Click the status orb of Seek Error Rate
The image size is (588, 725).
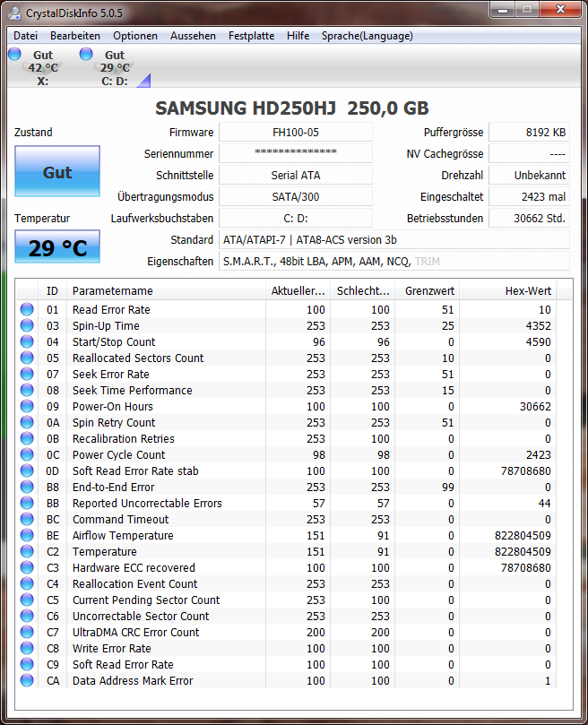(x=27, y=374)
